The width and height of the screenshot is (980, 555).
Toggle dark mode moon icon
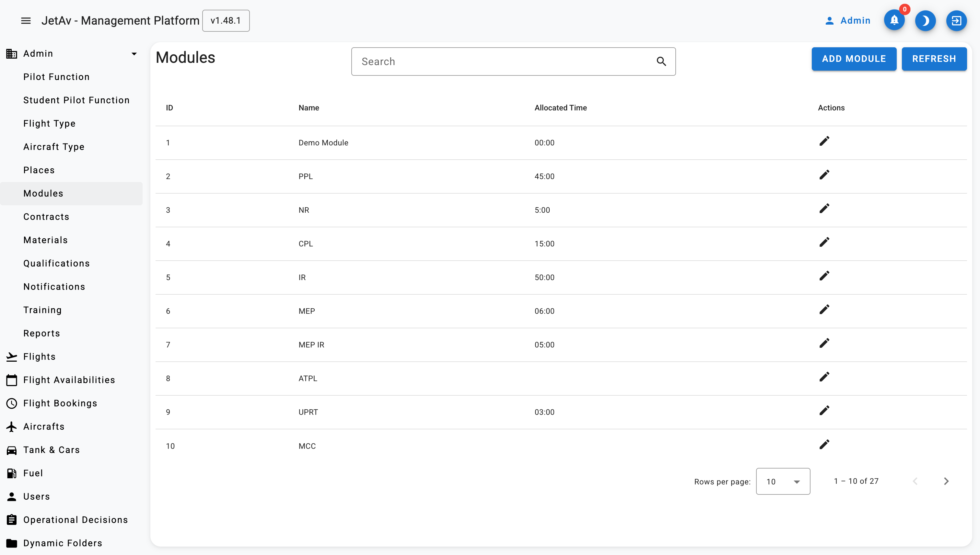coord(925,21)
